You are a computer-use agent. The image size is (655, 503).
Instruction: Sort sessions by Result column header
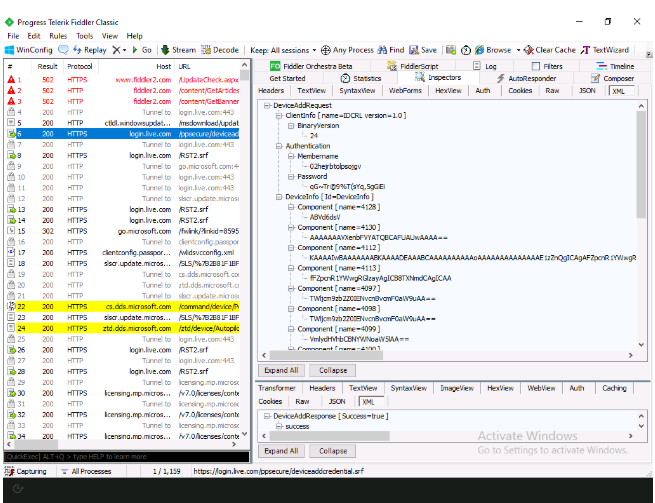47,66
